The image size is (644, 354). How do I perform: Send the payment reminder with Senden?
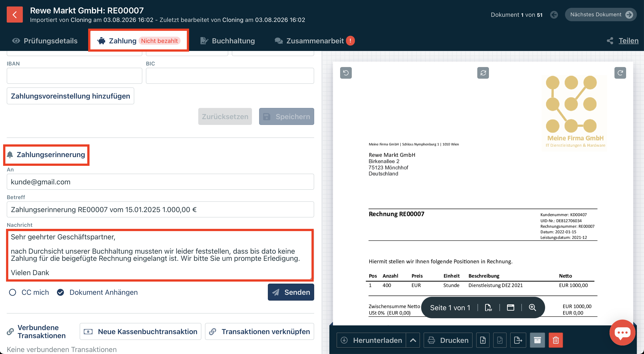291,292
